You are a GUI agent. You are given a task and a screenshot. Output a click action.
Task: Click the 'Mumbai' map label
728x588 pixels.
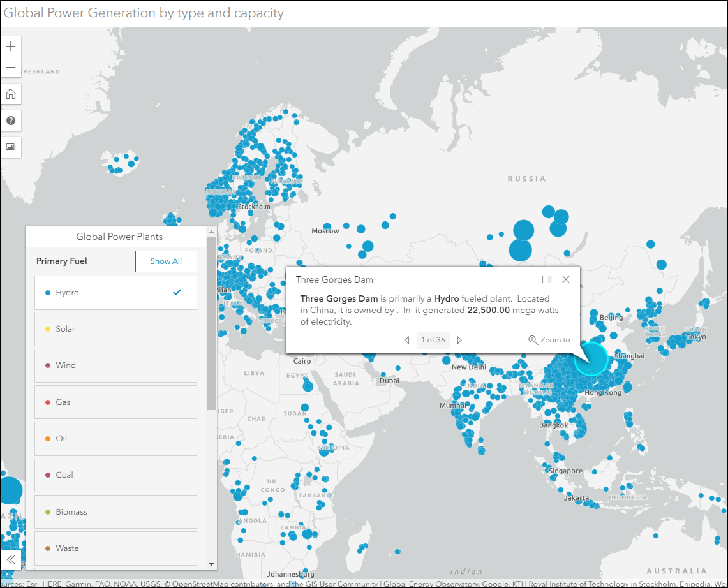[452, 406]
